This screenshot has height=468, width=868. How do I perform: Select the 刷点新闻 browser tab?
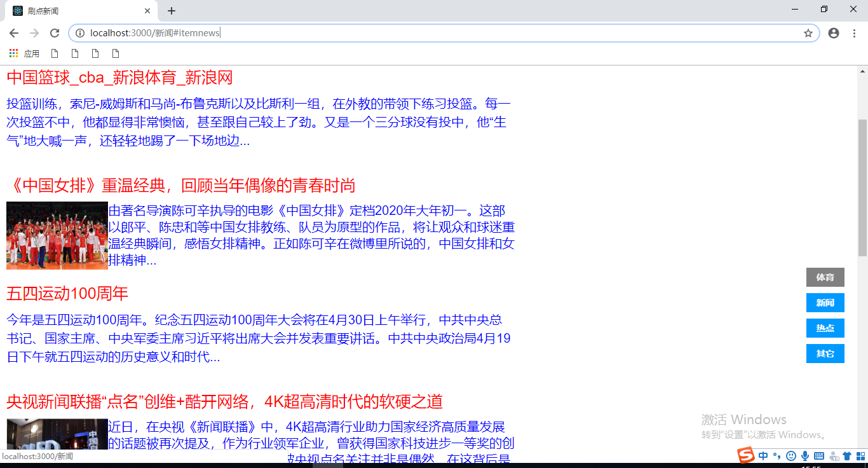tap(81, 11)
